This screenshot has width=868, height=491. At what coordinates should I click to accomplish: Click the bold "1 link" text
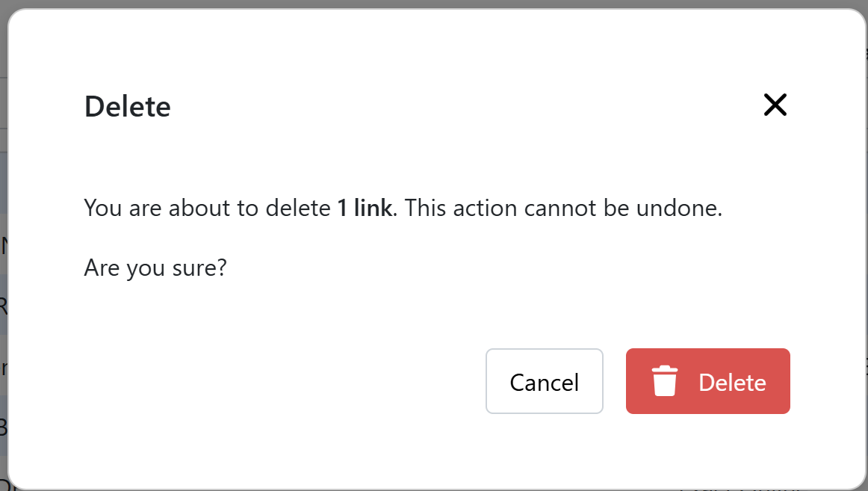coord(365,209)
